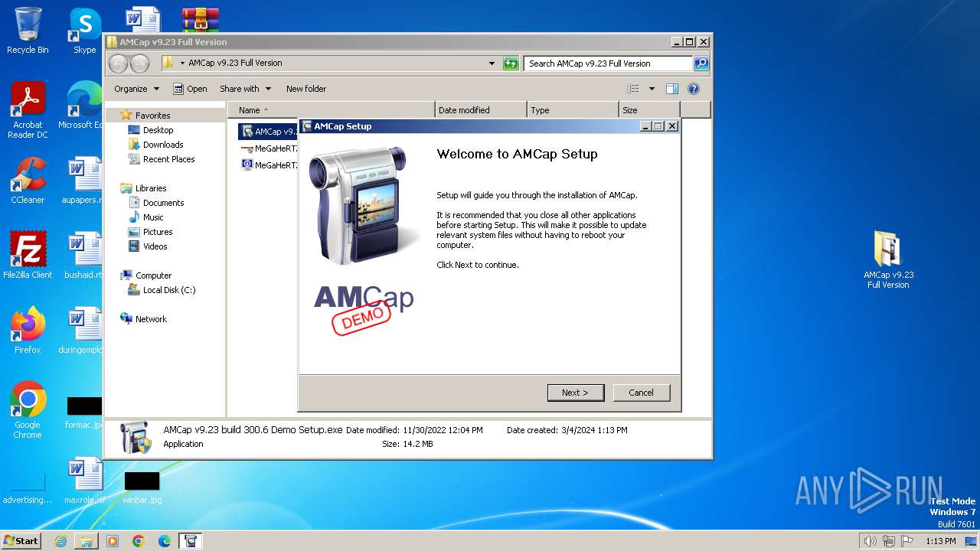980x551 pixels.
Task: Open Edge from the taskbar
Action: point(165,541)
